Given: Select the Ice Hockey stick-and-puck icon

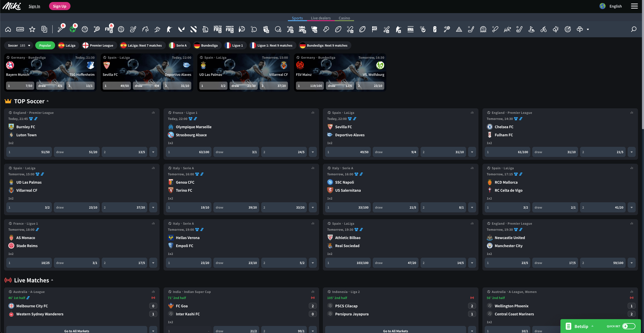Looking at the screenshot, I should [x=133, y=29].
